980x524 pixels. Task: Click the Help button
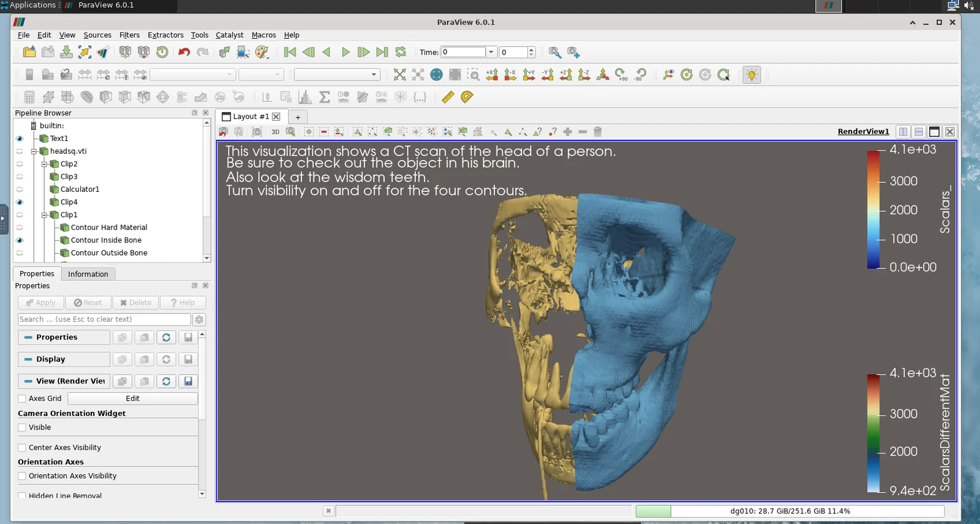[x=183, y=303]
